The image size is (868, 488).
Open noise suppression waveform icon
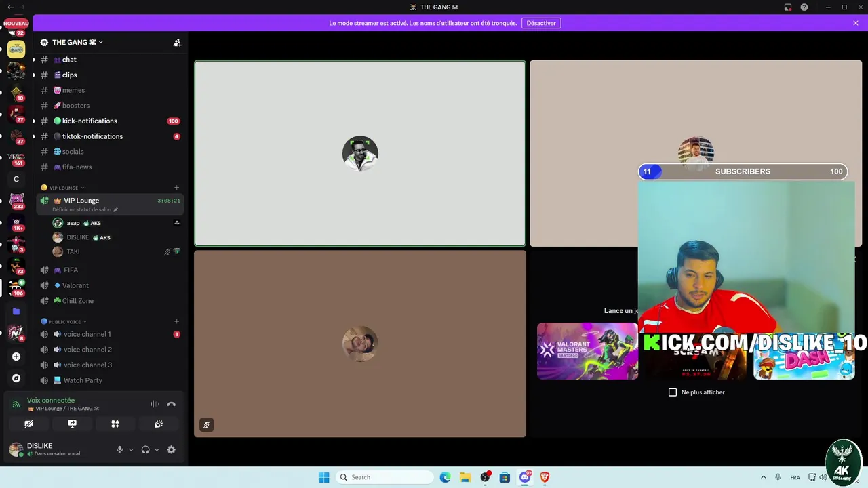point(155,404)
